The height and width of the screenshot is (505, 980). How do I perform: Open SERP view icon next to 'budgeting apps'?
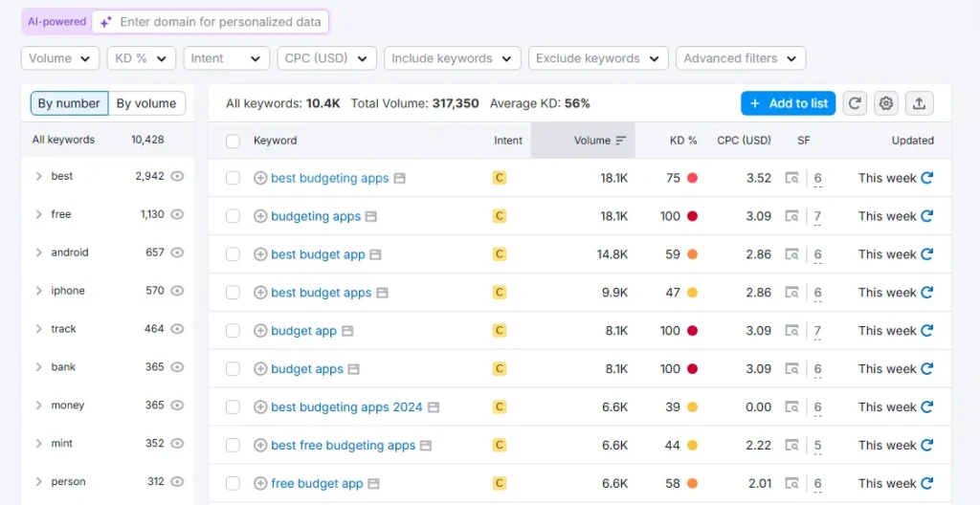point(371,216)
